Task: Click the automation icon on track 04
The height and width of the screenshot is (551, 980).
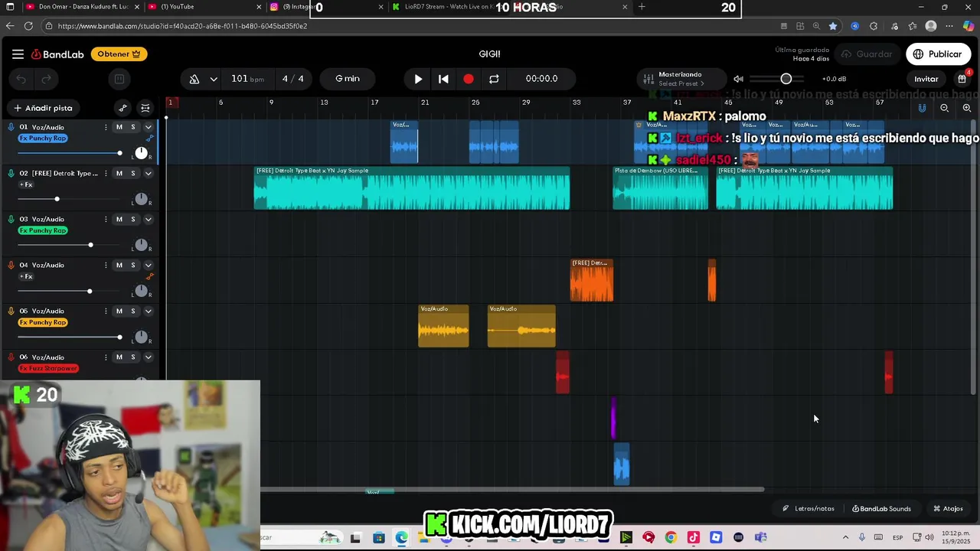Action: (x=149, y=276)
